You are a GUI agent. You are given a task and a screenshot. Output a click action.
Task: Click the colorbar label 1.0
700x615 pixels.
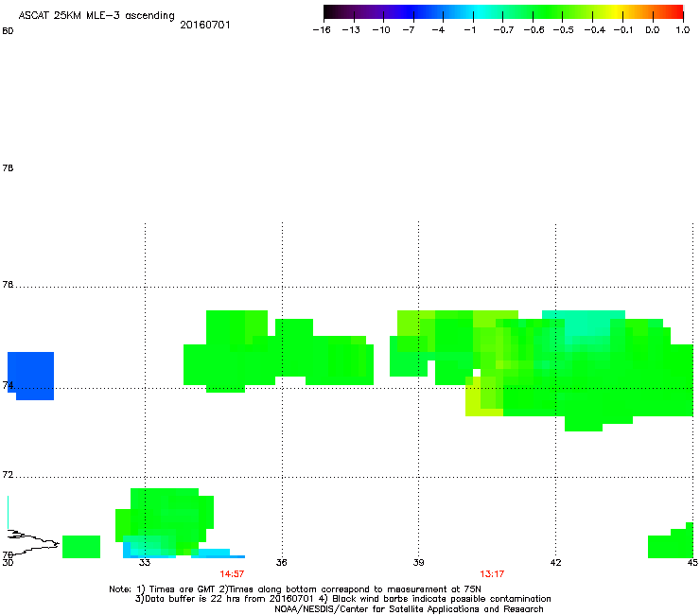point(683,30)
